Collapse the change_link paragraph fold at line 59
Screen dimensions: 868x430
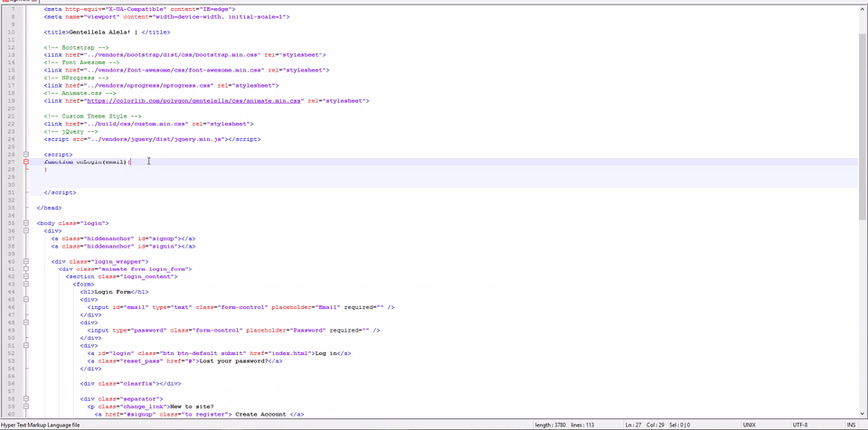[x=26, y=407]
